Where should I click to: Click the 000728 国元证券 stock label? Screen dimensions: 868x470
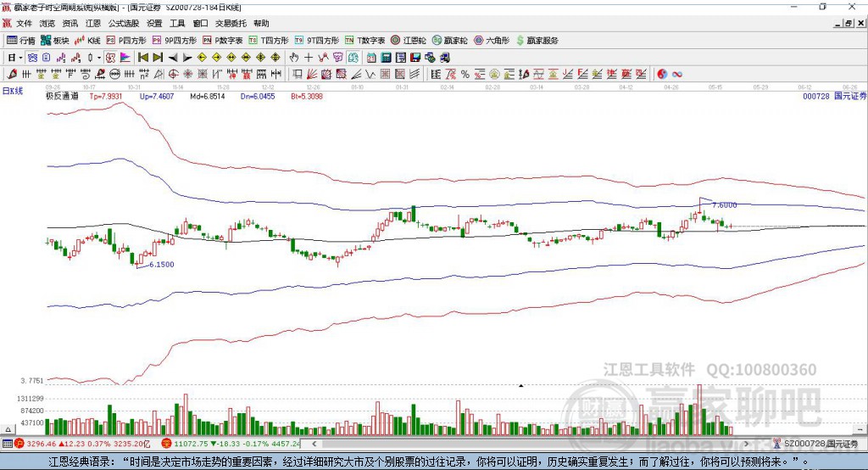point(834,96)
